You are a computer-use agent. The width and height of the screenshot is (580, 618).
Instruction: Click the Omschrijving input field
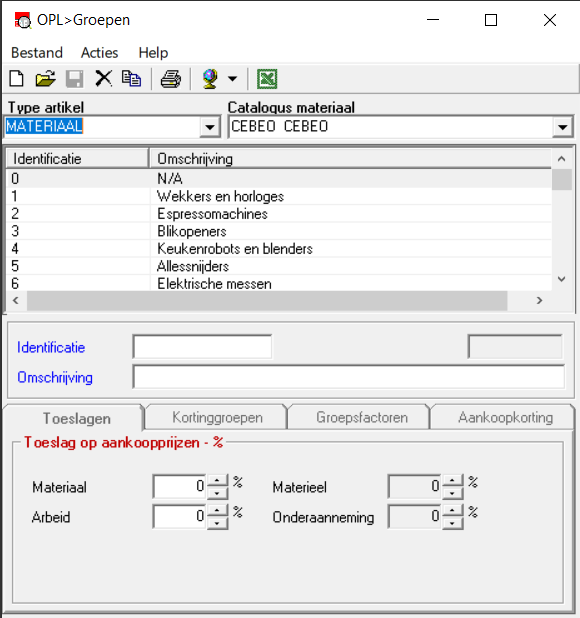349,377
